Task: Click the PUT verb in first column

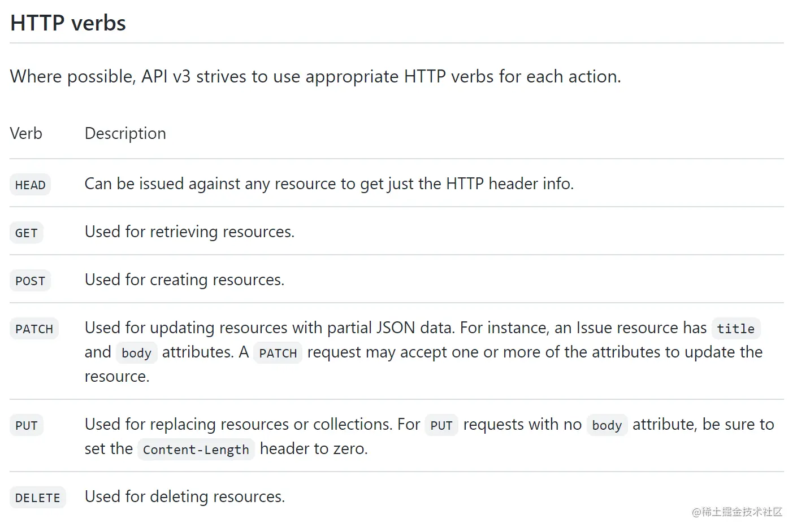Action: tap(26, 425)
